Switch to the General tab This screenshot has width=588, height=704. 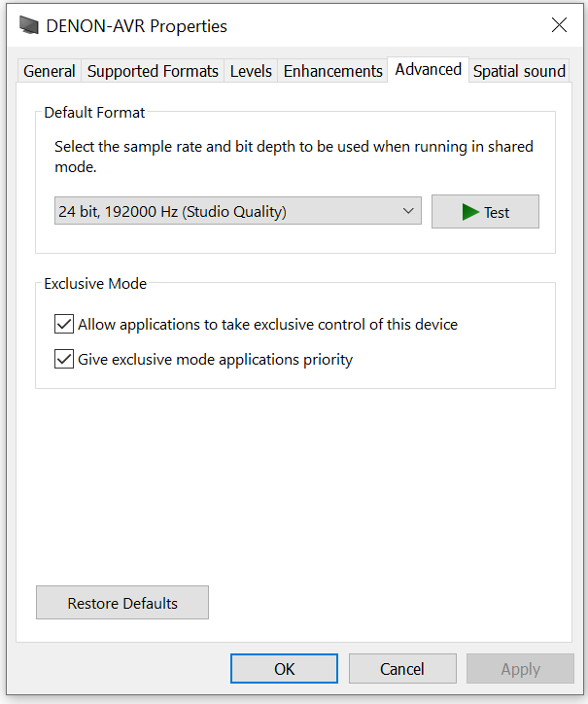(x=50, y=71)
